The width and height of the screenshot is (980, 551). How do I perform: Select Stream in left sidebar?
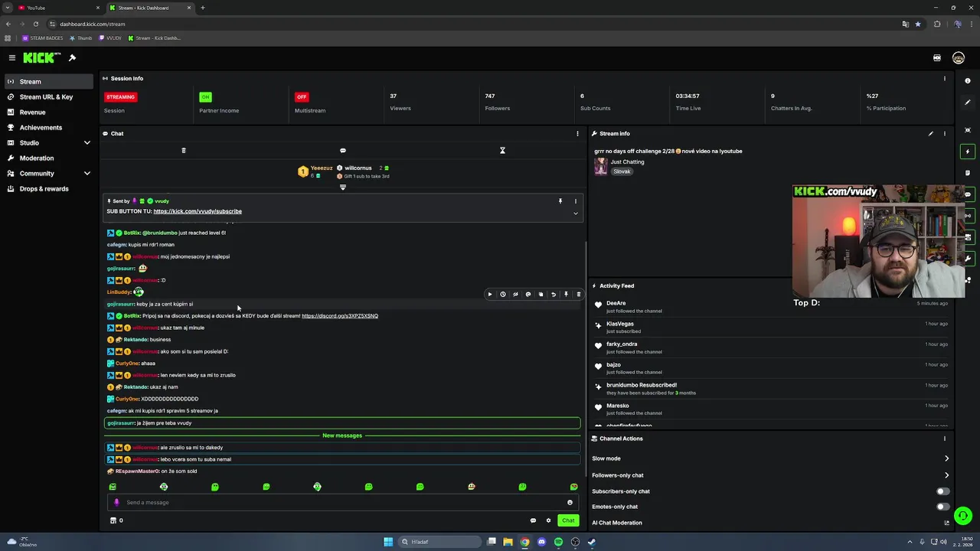click(x=49, y=82)
